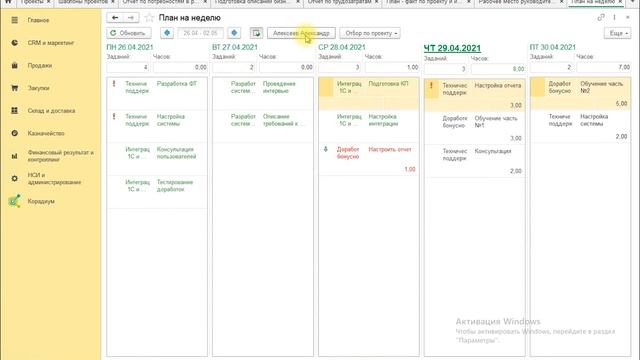The height and width of the screenshot is (360, 640).
Task: Click Monday's Заданий field showing 4
Action: point(128,67)
